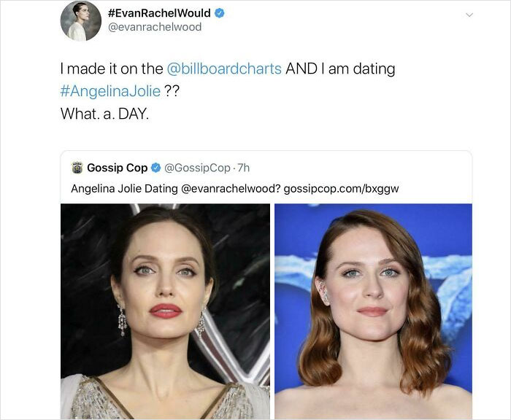
Task: Click the "Angelina Jolie Dating" quoted headline text
Action: 123,188
